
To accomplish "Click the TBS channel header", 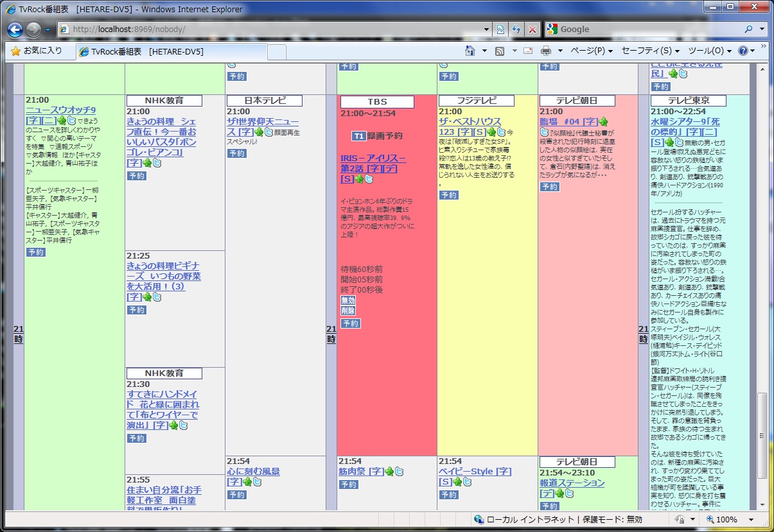I will 377,101.
